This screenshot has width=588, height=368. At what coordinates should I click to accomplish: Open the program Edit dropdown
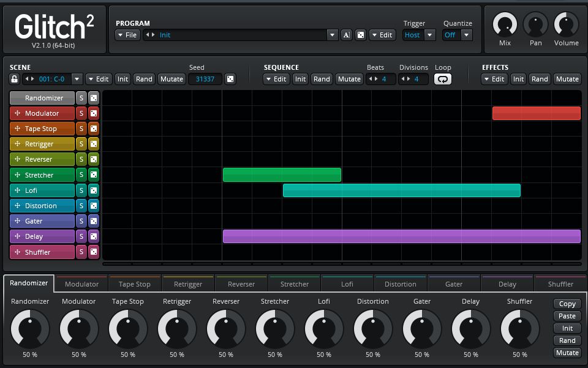click(x=382, y=35)
